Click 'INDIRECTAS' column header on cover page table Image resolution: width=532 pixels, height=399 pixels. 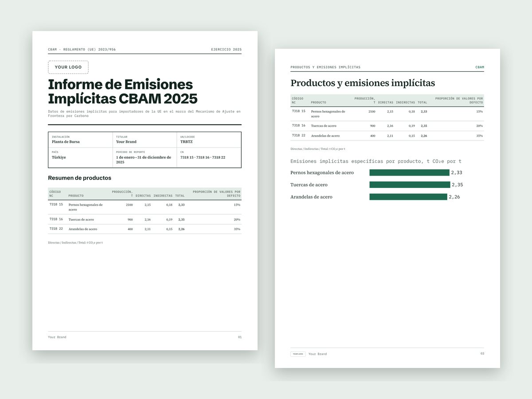(163, 196)
